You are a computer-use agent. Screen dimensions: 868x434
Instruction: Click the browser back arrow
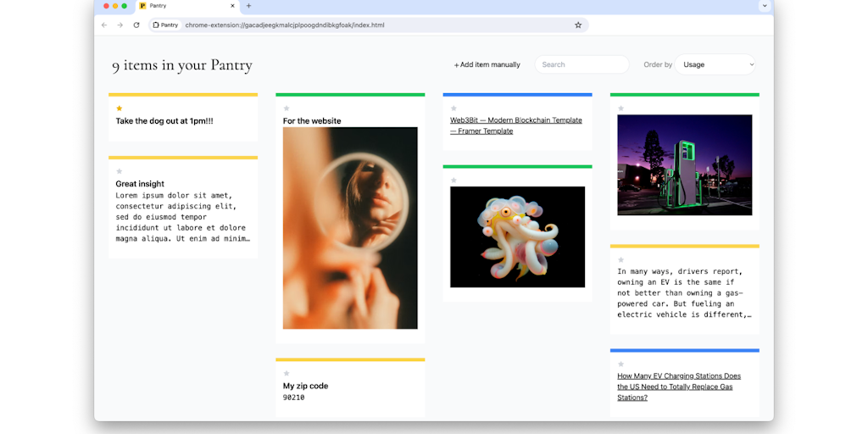click(x=104, y=25)
